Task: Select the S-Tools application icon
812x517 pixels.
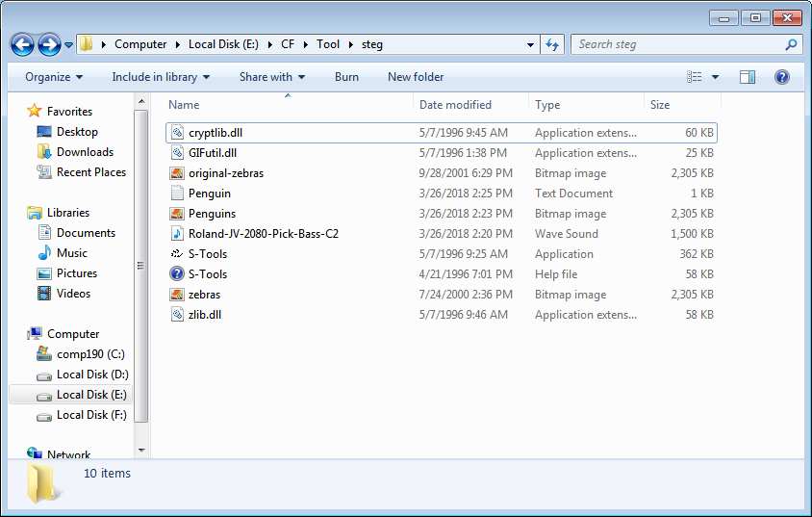Action: (176, 254)
